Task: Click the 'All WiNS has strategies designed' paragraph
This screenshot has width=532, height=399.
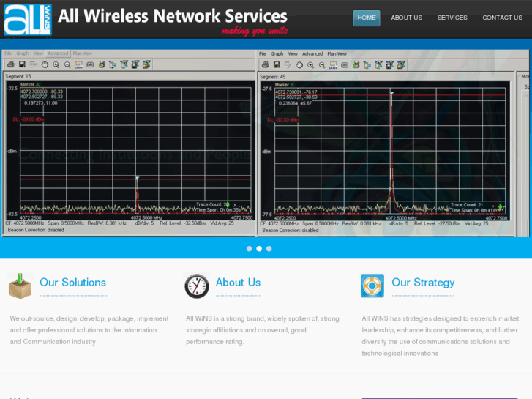Action: pyautogui.click(x=441, y=336)
